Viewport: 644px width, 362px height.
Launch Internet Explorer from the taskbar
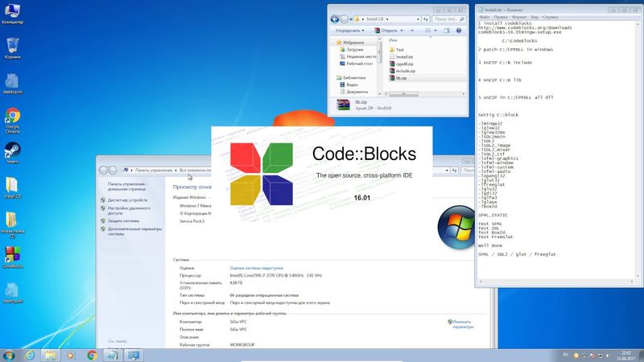pos(30,356)
